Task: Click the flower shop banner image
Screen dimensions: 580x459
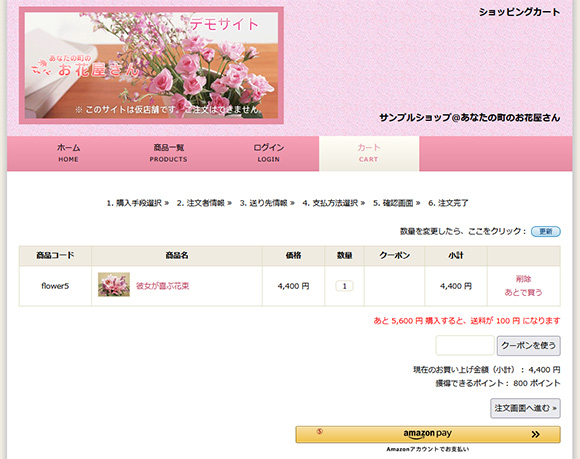Action: click(x=151, y=65)
